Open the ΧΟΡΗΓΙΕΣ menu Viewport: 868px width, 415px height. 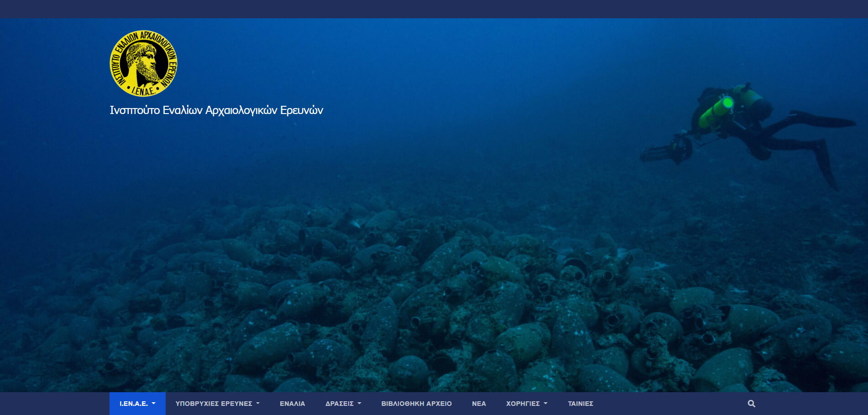pos(523,404)
